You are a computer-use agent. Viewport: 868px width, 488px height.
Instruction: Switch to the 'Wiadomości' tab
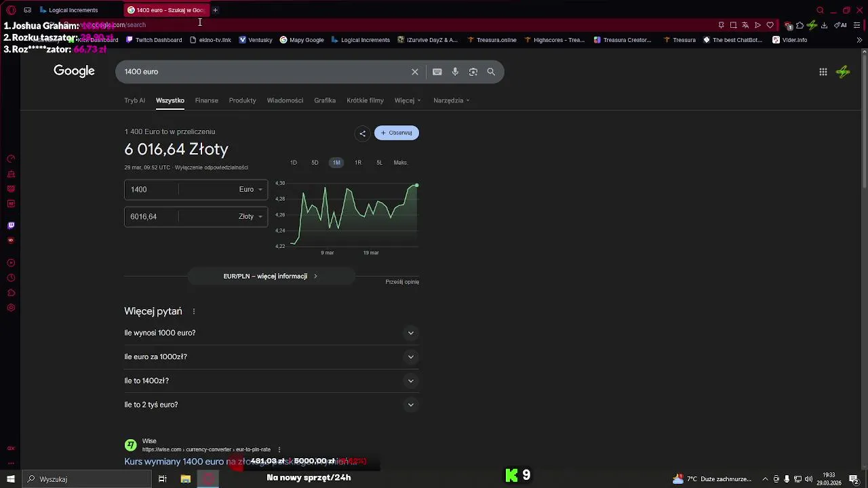[285, 100]
